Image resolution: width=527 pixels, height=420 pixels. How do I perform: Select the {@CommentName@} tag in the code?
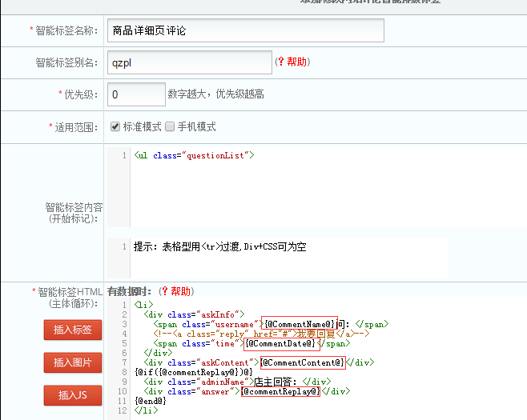tap(300, 324)
